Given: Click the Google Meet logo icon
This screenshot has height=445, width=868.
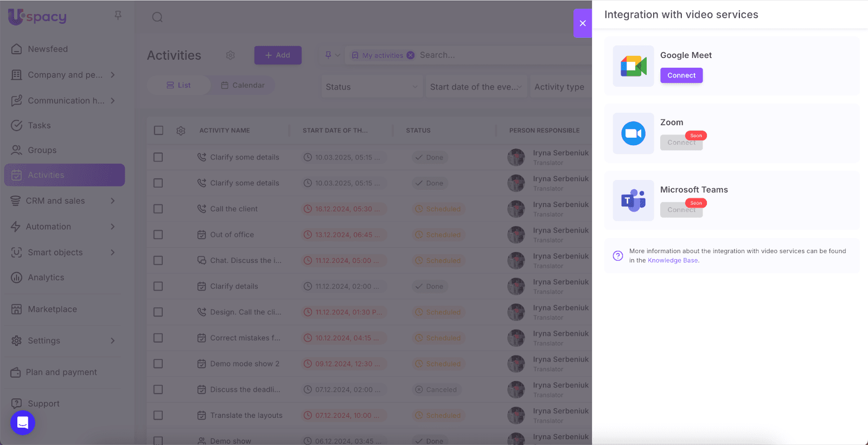Looking at the screenshot, I should click(x=633, y=66).
